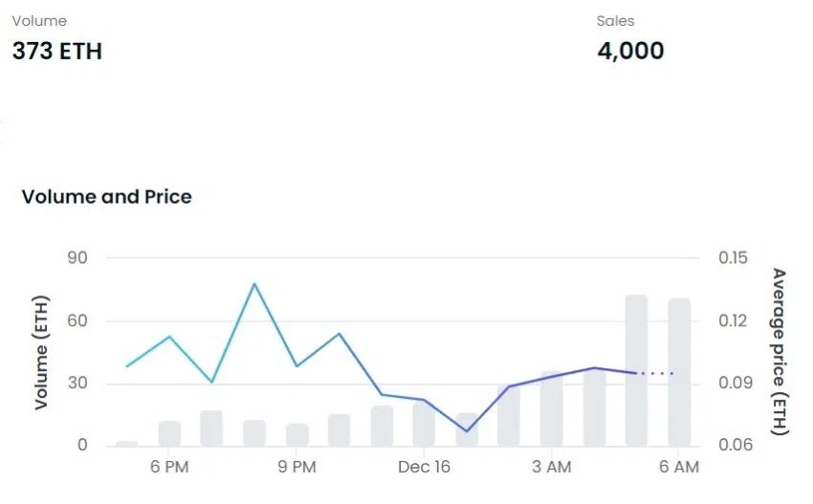The height and width of the screenshot is (504, 813).
Task: Click the Volume (ETH) axis title
Action: [x=42, y=352]
